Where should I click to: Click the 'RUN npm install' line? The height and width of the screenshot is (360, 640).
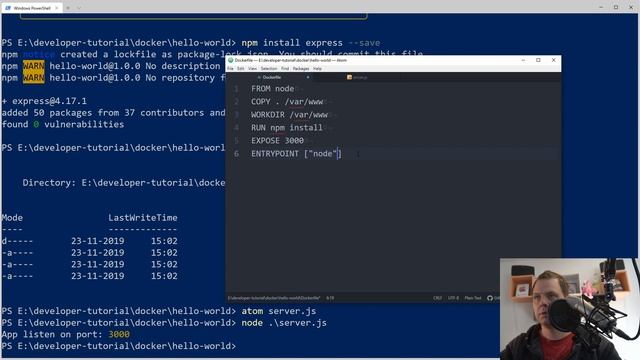click(x=287, y=128)
